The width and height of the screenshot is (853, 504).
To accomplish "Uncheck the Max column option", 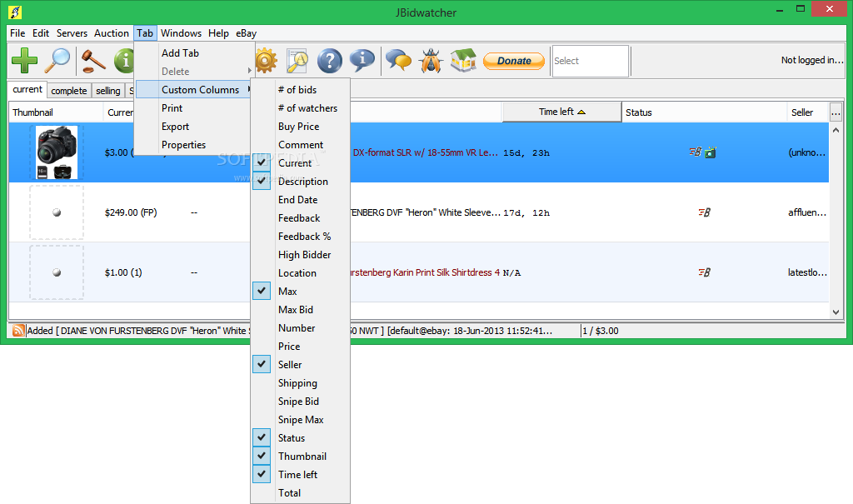I will point(300,292).
